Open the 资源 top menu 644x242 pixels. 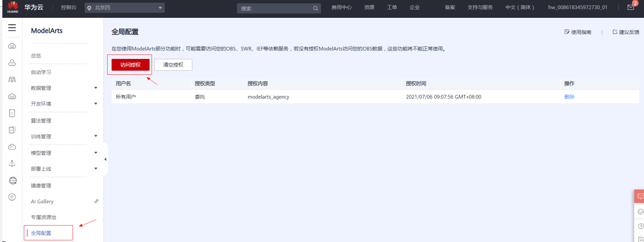coord(369,7)
